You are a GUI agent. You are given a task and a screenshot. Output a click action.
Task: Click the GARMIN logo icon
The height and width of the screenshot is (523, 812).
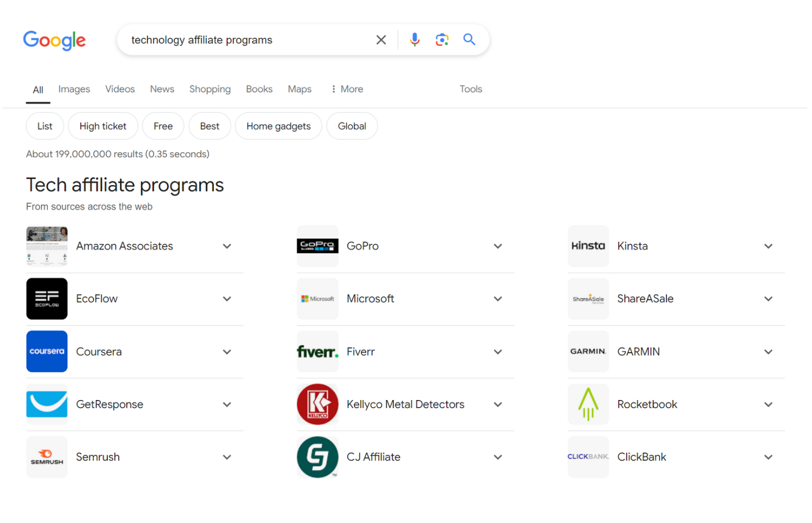pyautogui.click(x=588, y=352)
